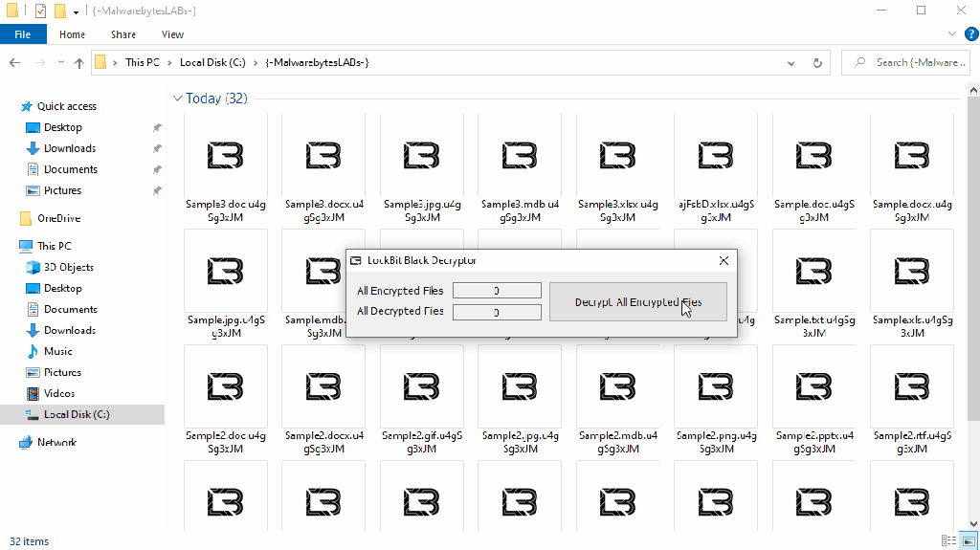
Task: Open pinned Desktop under Quick access
Action: pos(62,127)
